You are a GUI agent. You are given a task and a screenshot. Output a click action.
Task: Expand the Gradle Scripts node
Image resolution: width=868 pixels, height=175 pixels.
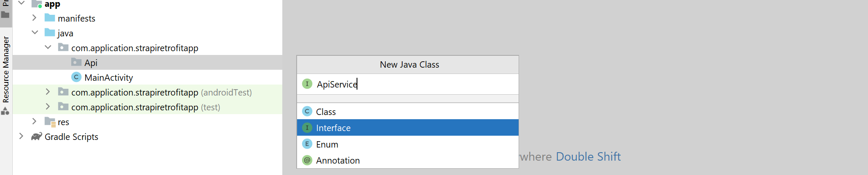(21, 136)
